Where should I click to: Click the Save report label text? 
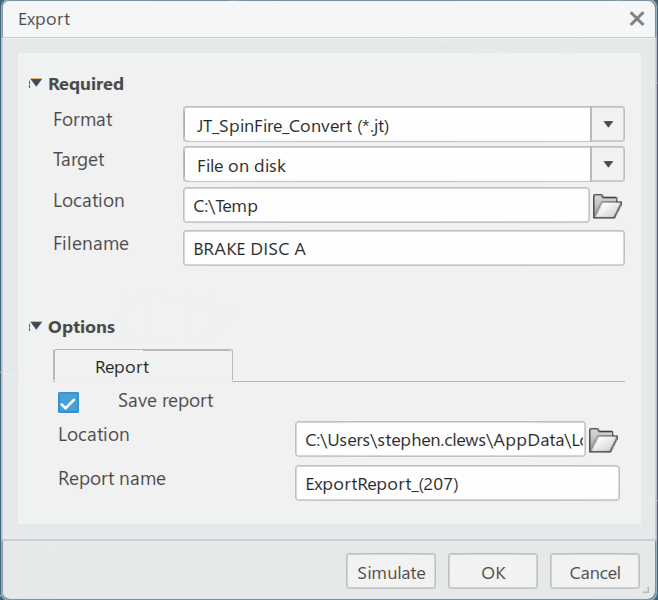pyautogui.click(x=165, y=401)
